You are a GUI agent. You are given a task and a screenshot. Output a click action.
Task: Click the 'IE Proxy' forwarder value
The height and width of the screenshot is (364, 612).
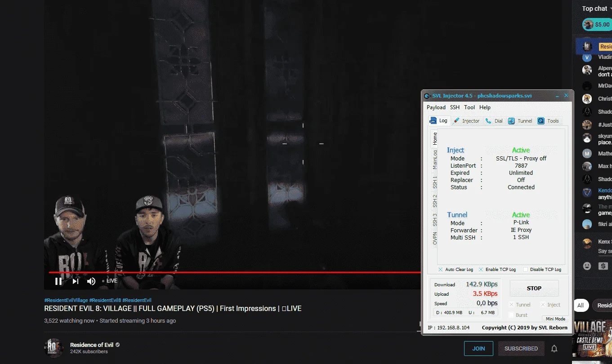point(521,230)
